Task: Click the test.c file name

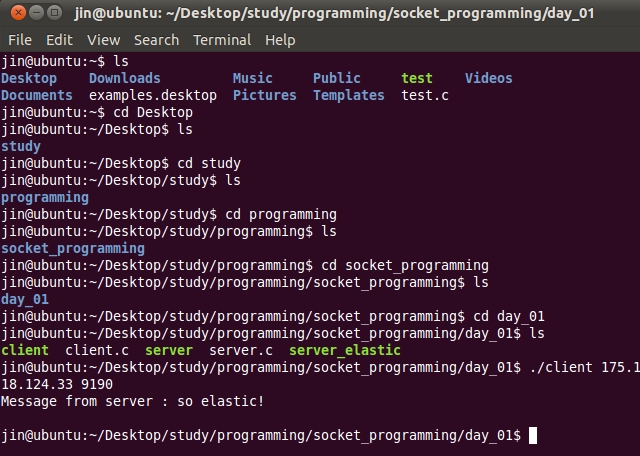Action: click(425, 95)
